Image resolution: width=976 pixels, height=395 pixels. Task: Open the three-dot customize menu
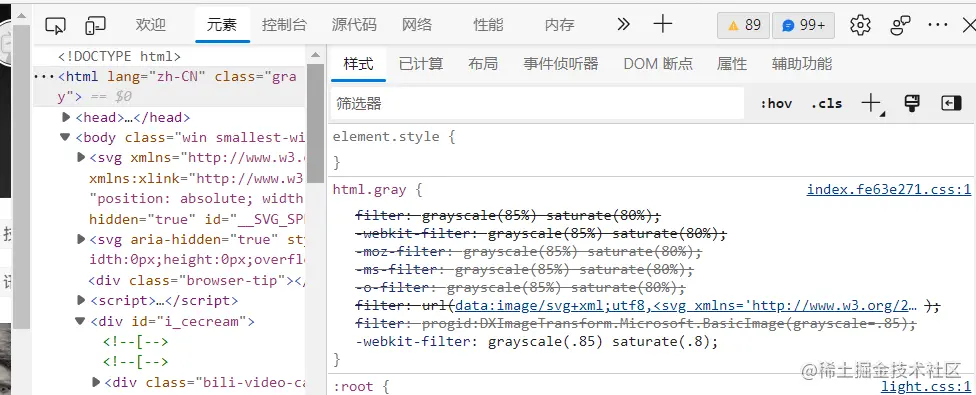[937, 25]
